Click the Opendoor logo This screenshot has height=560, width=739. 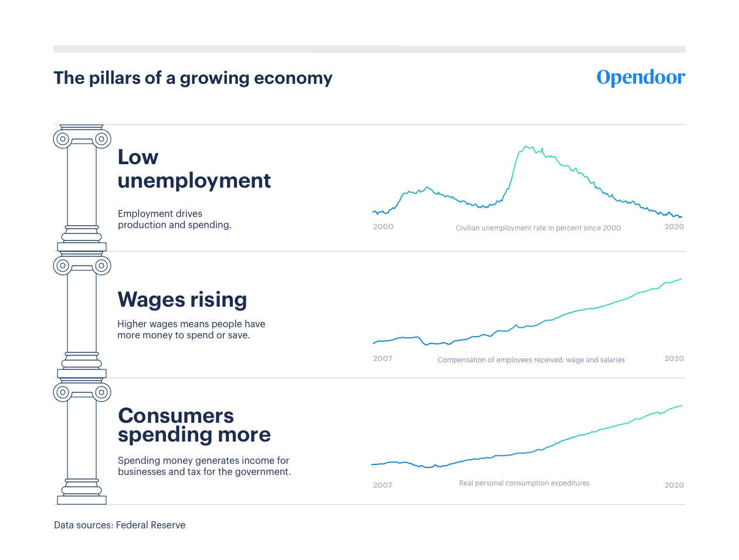pos(640,77)
